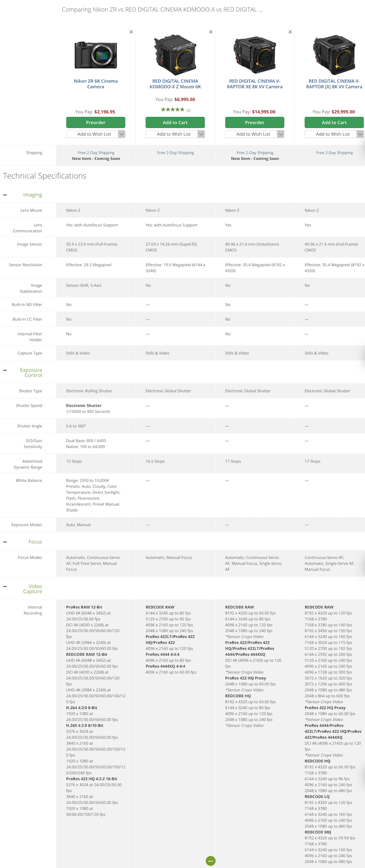Open Free 2-Day Shipping link for Nikon ZR
Screen dimensions: 365x868
(96, 153)
